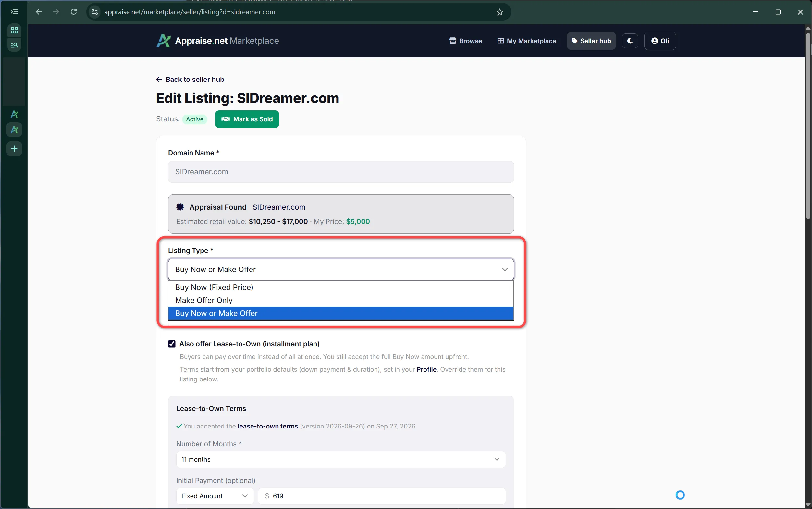Toggle the vertical tab sidebar list icon

tap(14, 12)
